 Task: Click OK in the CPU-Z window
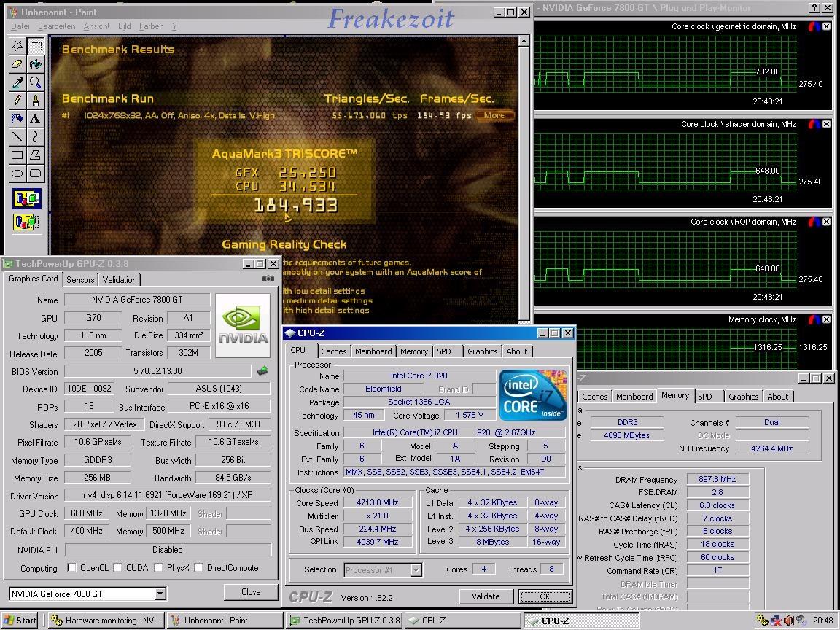coord(545,596)
